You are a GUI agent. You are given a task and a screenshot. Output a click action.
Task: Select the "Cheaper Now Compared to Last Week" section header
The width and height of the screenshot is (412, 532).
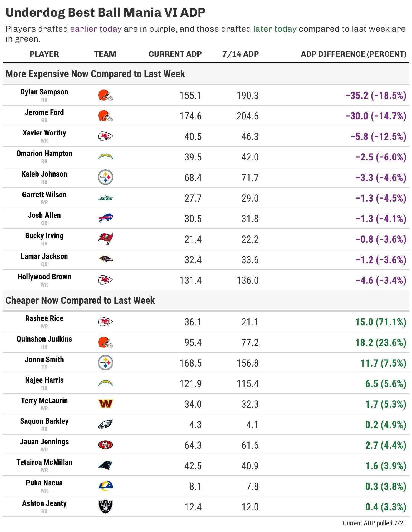[80, 300]
